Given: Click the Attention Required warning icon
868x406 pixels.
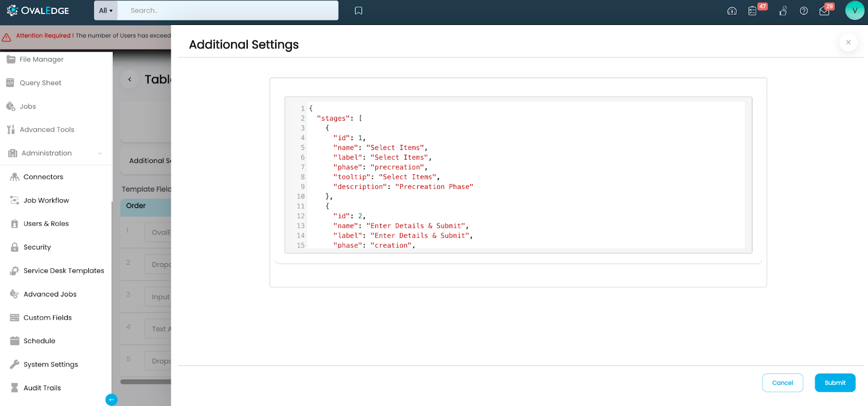Looking at the screenshot, I should 7,37.
